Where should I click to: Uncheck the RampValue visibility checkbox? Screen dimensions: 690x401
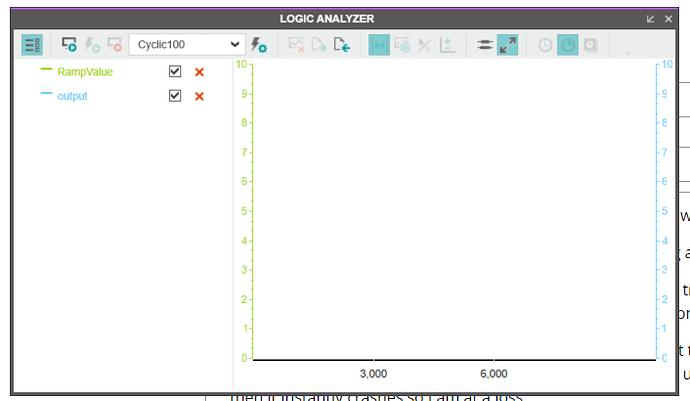click(x=175, y=72)
